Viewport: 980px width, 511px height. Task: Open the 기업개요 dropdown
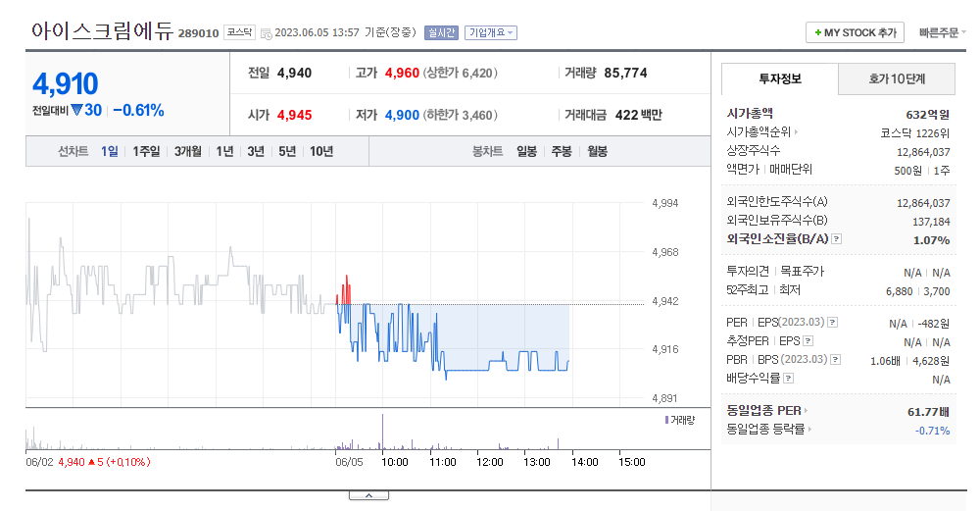(x=491, y=32)
